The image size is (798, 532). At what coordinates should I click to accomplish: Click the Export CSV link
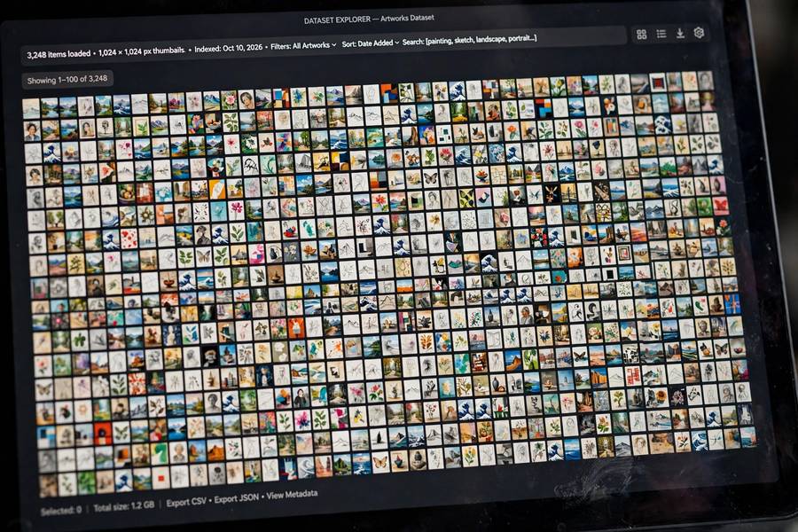[x=186, y=502]
